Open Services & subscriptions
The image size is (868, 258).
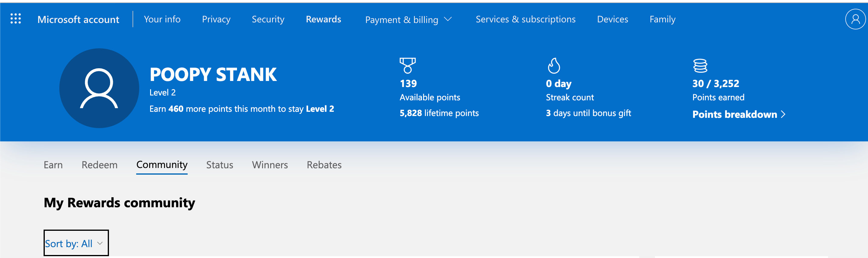[525, 19]
